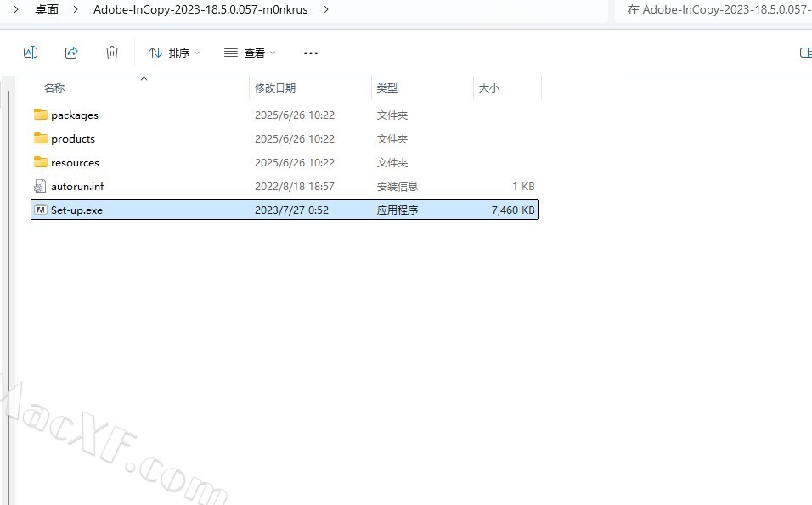Expand chevron after Adobe-InCopy breadcrumb
Viewport: 812px width, 505px height.
[325, 9]
